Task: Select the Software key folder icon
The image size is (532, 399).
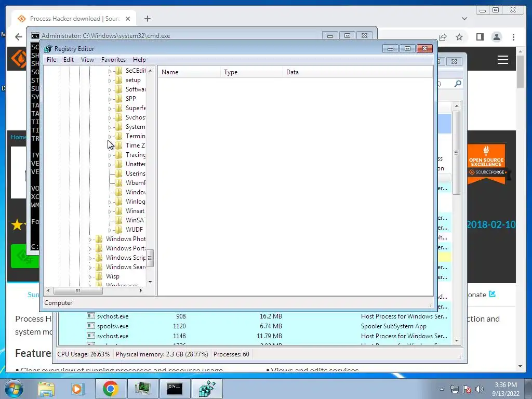Action: 119,89
